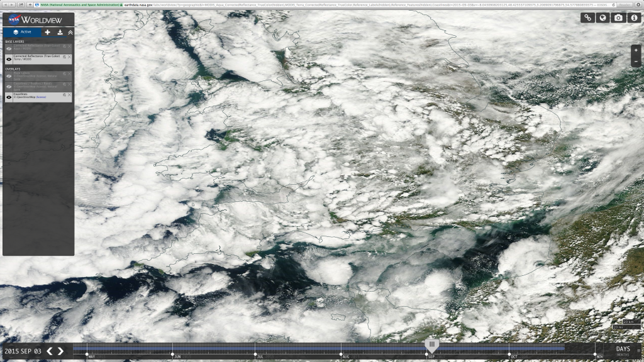644x362 pixels.
Task: Open the Download Data tab icon
Action: (60, 32)
